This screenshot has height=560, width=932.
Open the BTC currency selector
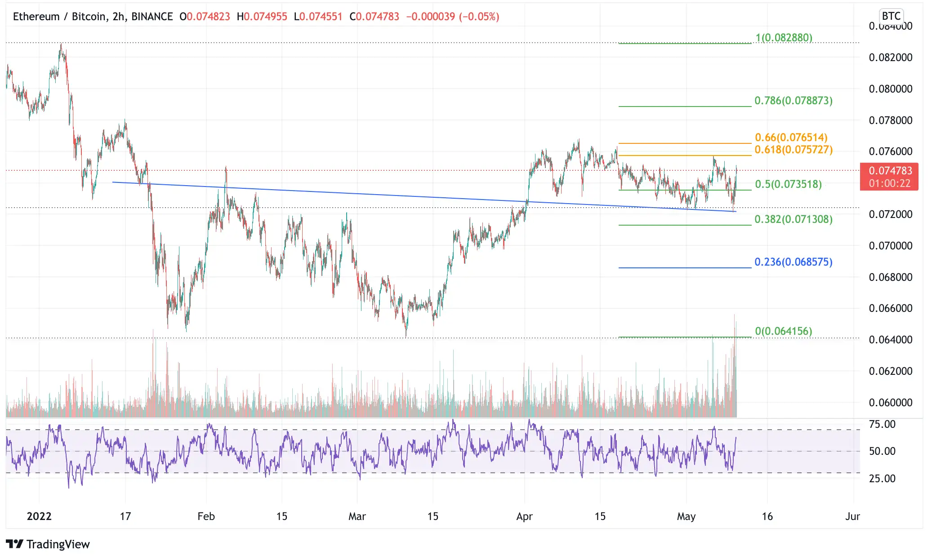point(891,16)
